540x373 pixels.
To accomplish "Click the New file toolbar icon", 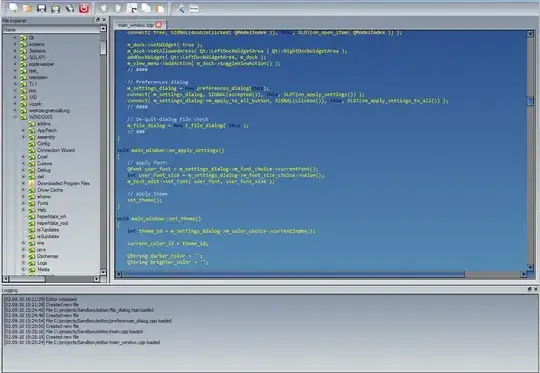I will point(13,8).
